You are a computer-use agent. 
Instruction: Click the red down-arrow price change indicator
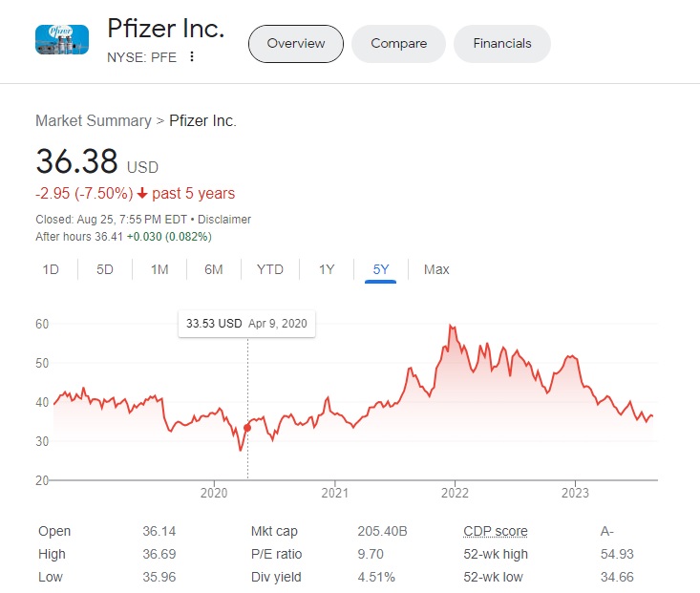[142, 194]
